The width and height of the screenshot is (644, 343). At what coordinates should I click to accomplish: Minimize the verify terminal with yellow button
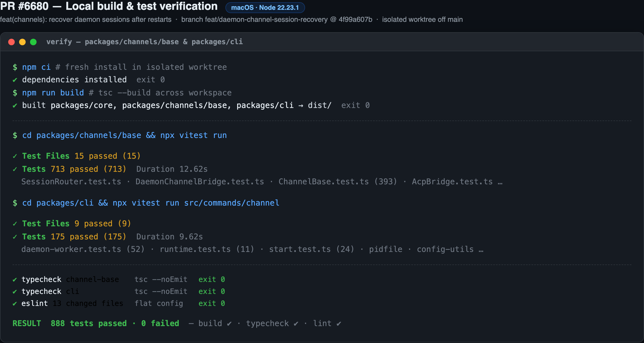[x=22, y=42]
